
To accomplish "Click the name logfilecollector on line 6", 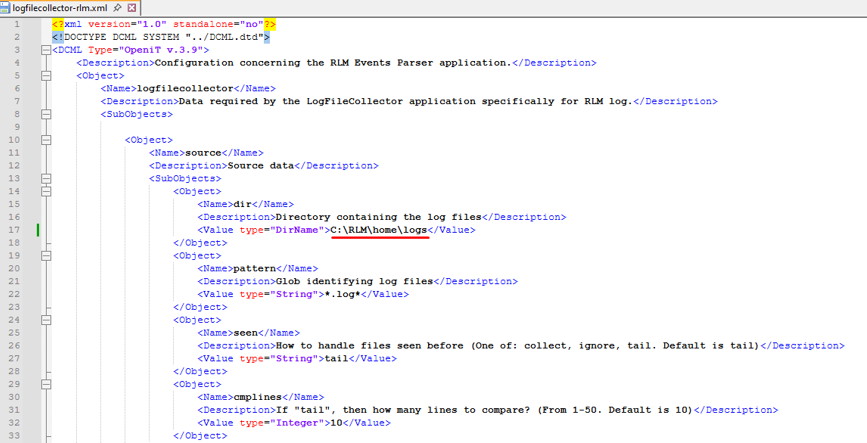I will [x=185, y=88].
